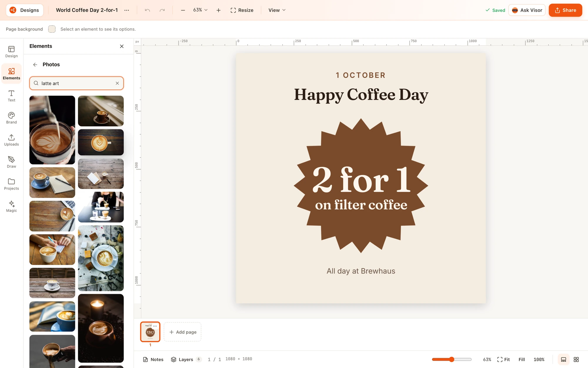
Task: Select the woman at cafe table photo
Action: [101, 207]
